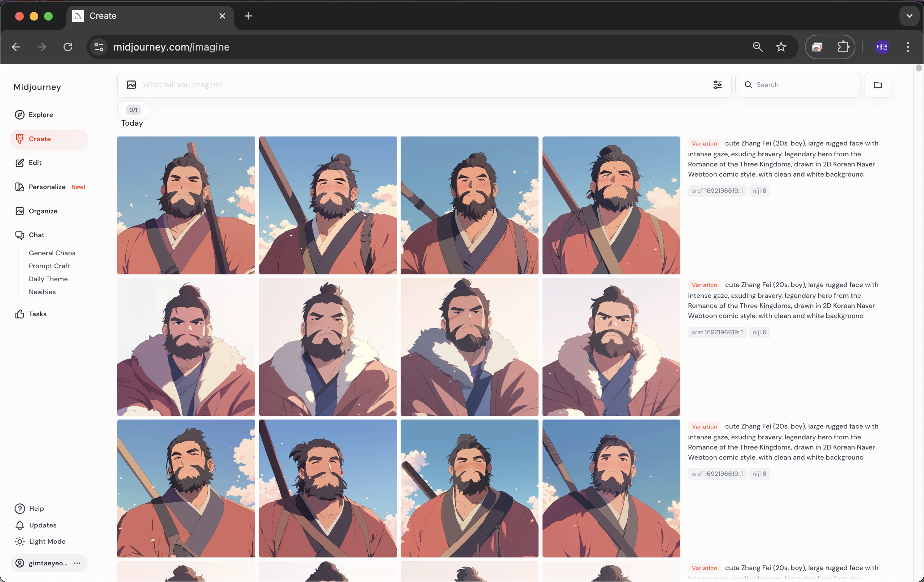924x582 pixels.
Task: Open the fourth thumbnail in the top blue-sky row
Action: click(611, 205)
